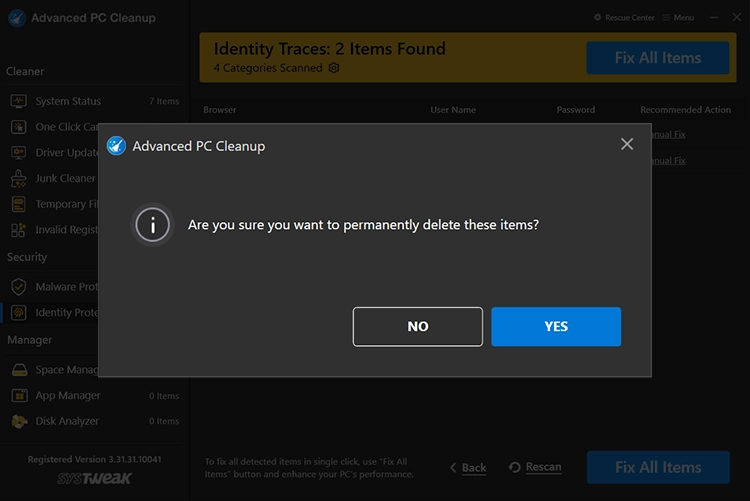The width and height of the screenshot is (750, 501).
Task: Click the Junk Cleaner icon
Action: (19, 178)
